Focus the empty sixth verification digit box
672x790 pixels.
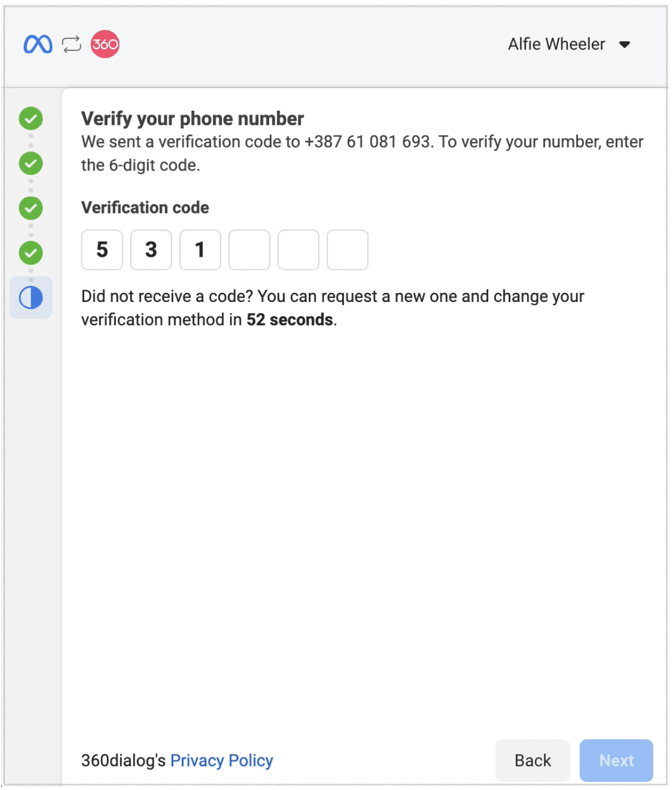tap(347, 250)
